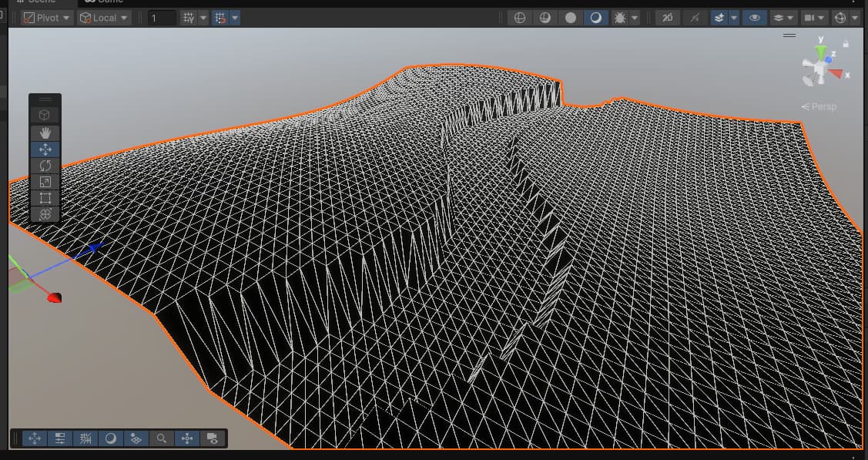Select the Rect Transform tool
The width and height of the screenshot is (868, 460).
44,198
